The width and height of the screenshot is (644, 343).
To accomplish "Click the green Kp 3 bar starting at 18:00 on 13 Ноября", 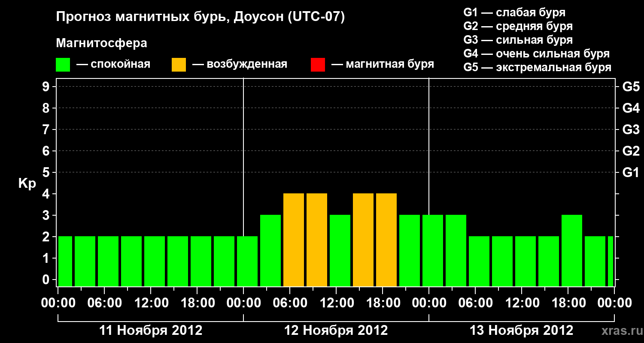I will coord(572,250).
